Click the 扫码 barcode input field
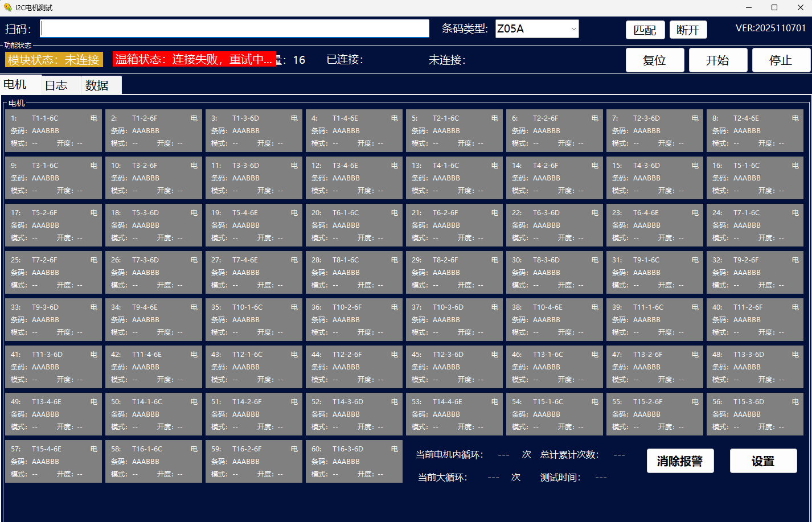Screen dimensions: 812x522 coord(235,28)
